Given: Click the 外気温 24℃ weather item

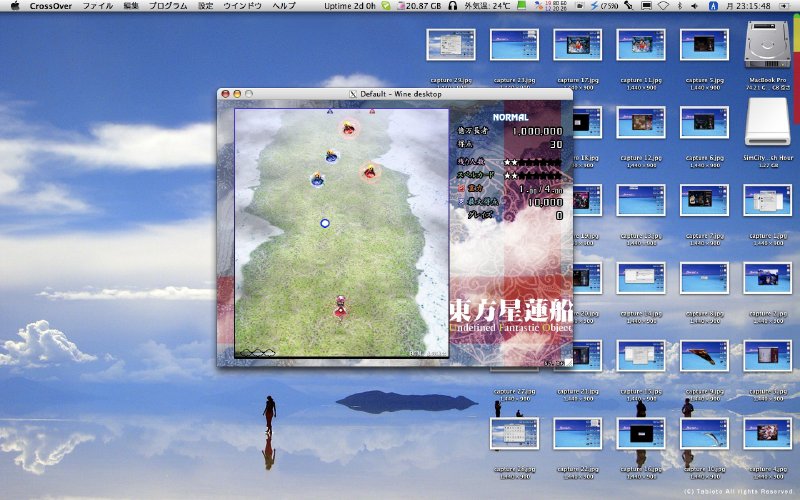Looking at the screenshot, I should 487,6.
